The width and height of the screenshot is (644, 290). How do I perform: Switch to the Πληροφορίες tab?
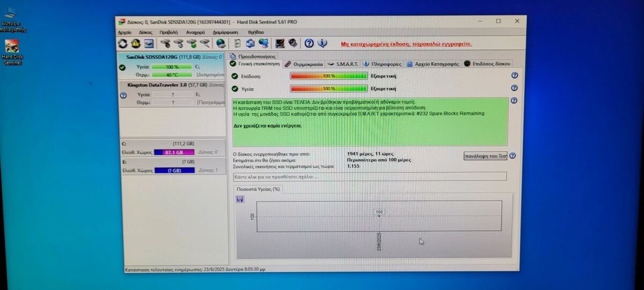tap(383, 64)
